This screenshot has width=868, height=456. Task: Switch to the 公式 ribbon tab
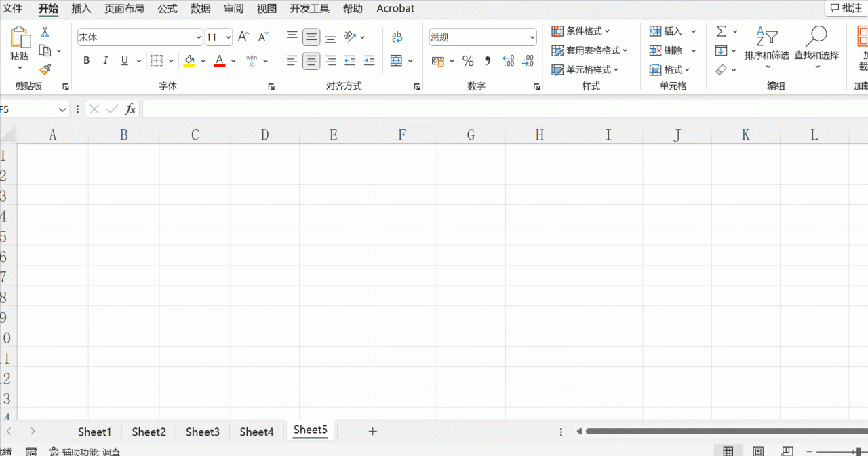[167, 9]
